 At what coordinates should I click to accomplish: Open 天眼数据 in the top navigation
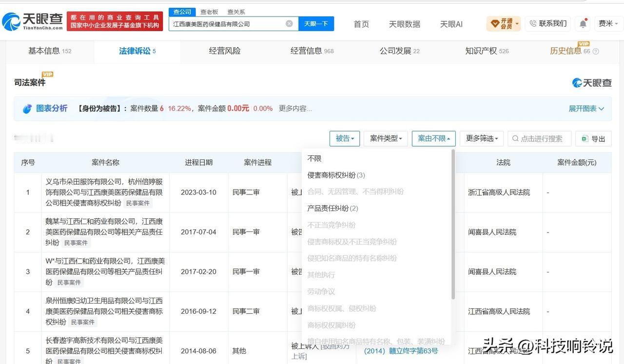pos(405,24)
